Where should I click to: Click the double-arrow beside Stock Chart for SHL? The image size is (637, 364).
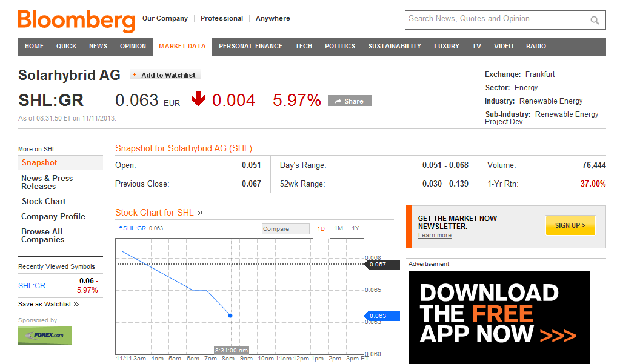pos(200,213)
